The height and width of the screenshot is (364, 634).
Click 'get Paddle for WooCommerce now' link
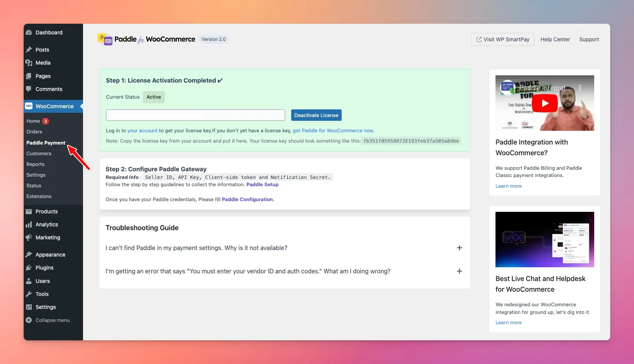pos(333,131)
